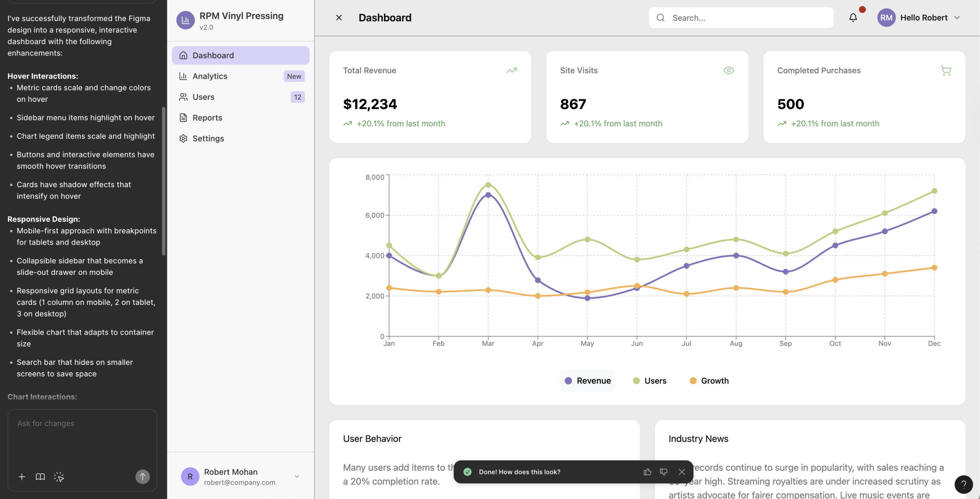
Task: Open the help question mark button
Action: tap(964, 484)
